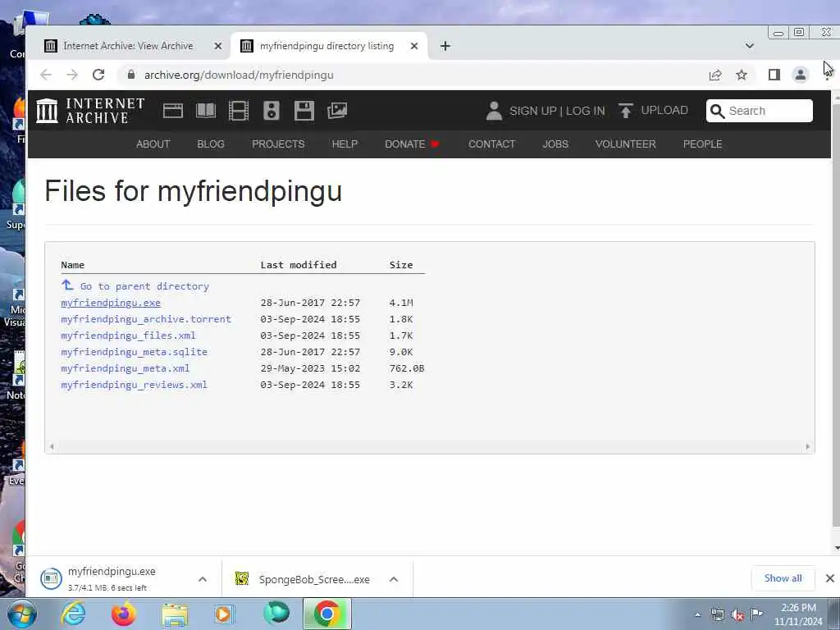Expand myfriendpingu.exe download options chevron

203,579
